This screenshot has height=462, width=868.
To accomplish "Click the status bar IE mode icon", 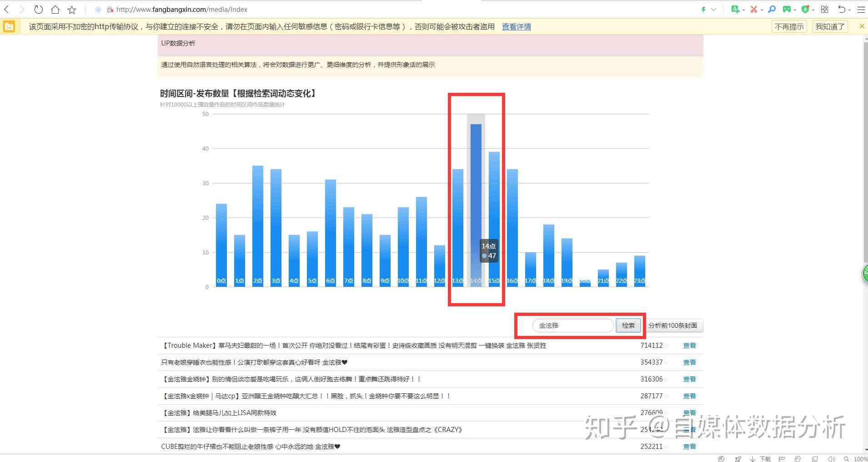I will [x=798, y=459].
